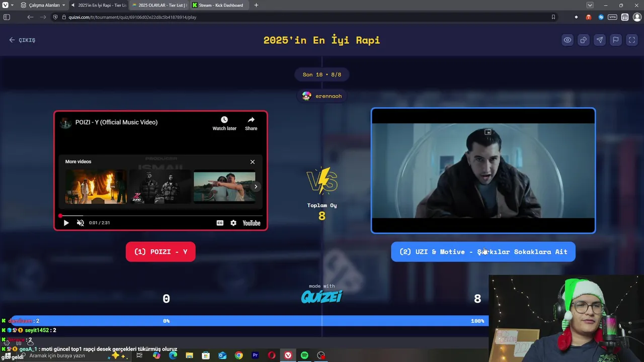Open video on YouTube via logo
This screenshot has height=362, width=644.
click(252, 223)
